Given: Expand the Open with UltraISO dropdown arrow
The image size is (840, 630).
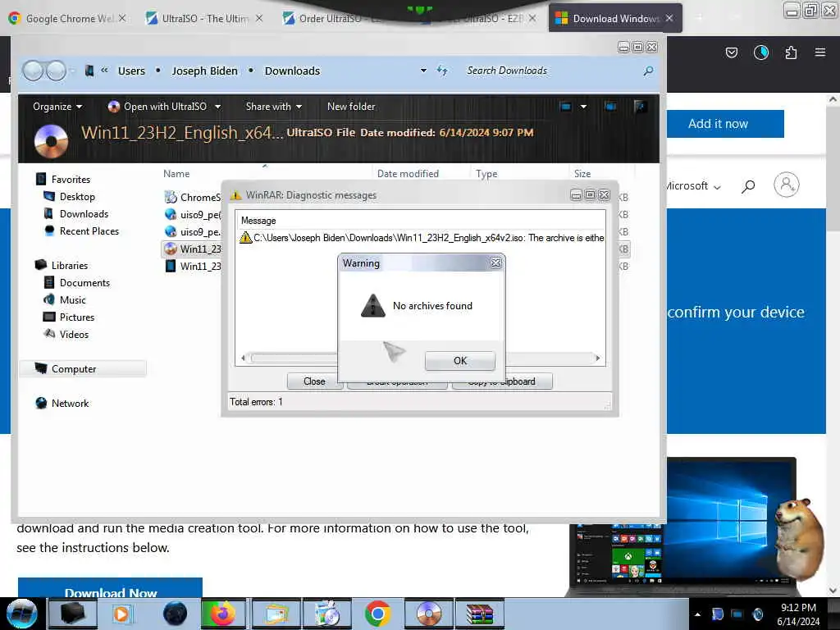Looking at the screenshot, I should [x=218, y=107].
